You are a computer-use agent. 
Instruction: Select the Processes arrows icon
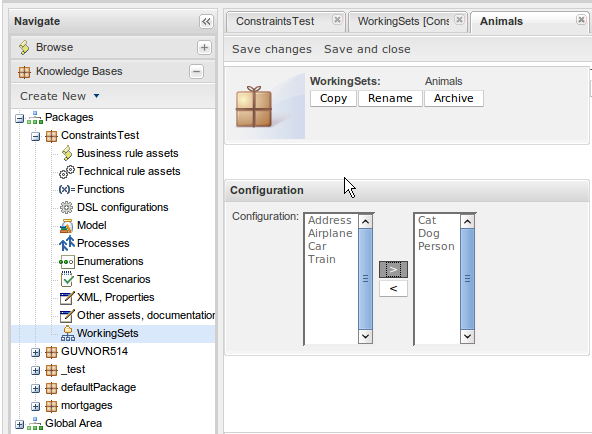(67, 243)
